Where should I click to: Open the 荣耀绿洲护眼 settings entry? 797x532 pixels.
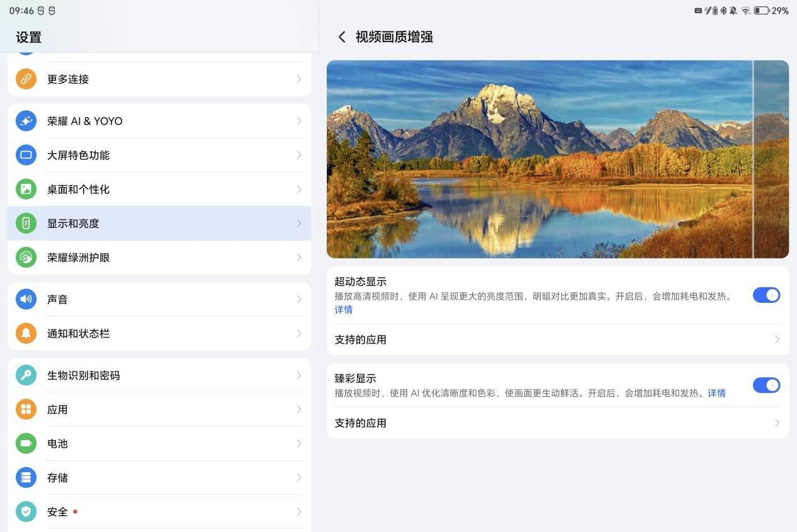point(159,257)
